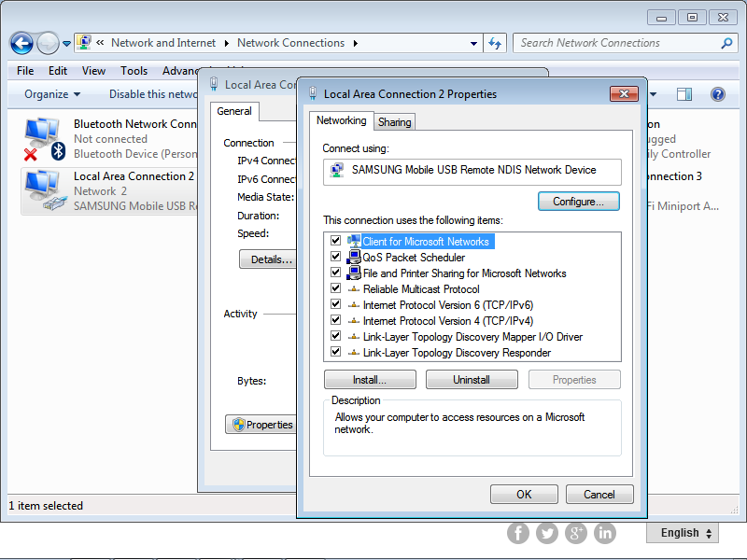Image resolution: width=747 pixels, height=560 pixels.
Task: Click OK in Properties dialog
Action: (524, 495)
